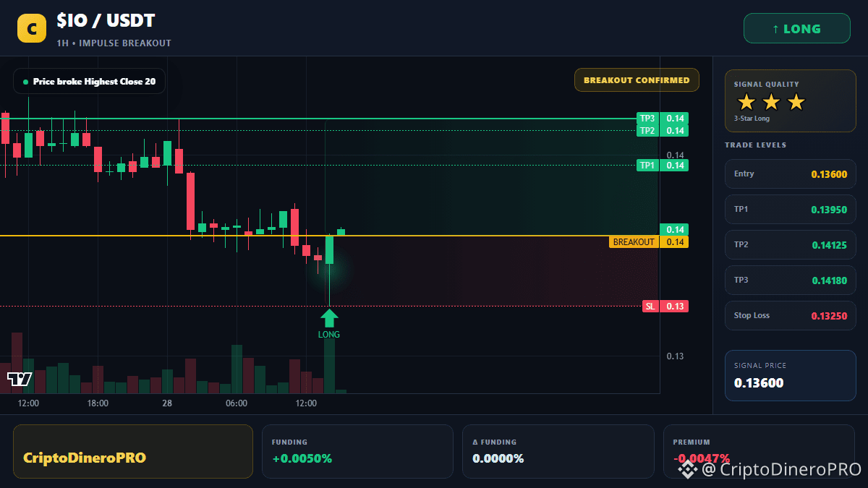Click the Funding +0.0050% card
The height and width of the screenshot is (488, 868).
point(357,451)
